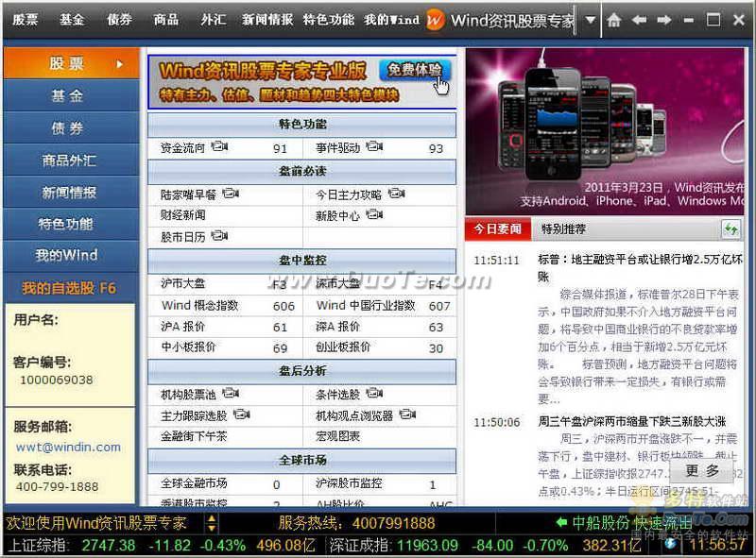Viewport: 756px width, 558px height.
Task: Click the video icon next to 新股中心
Action: coord(374,214)
